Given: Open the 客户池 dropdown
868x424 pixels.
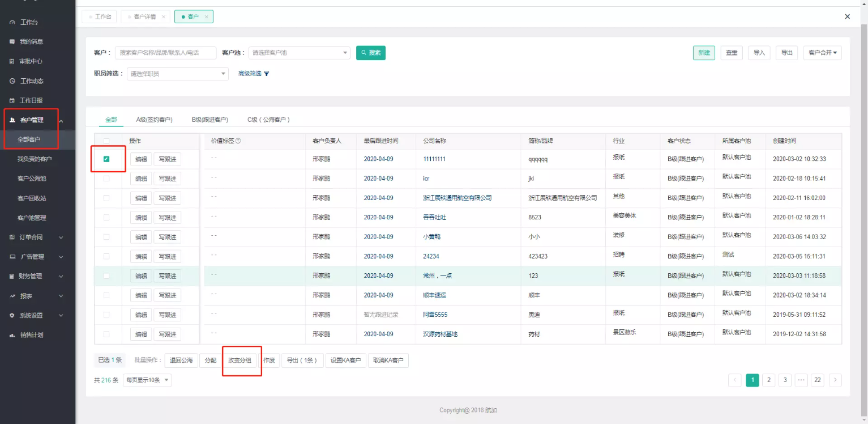Looking at the screenshot, I should [300, 53].
